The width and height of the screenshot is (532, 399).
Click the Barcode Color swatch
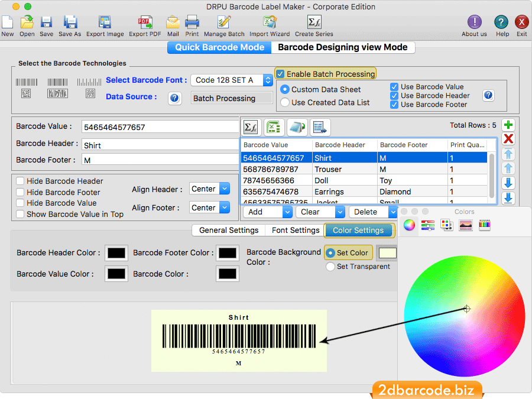pyautogui.click(x=228, y=274)
